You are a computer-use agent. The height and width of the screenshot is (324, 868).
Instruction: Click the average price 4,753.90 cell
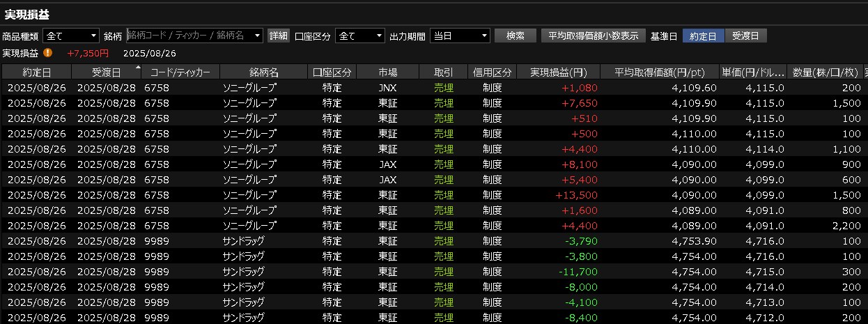695,240
